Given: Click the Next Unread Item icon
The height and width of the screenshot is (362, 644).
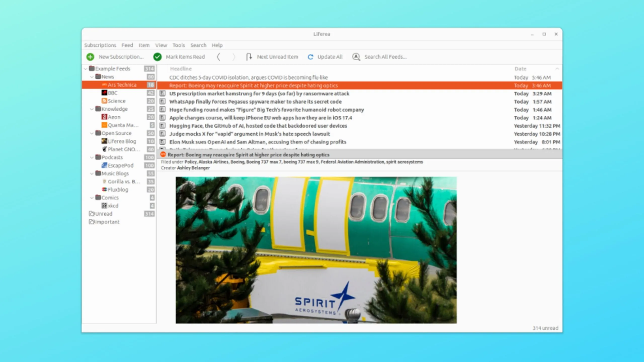Looking at the screenshot, I should tap(249, 57).
